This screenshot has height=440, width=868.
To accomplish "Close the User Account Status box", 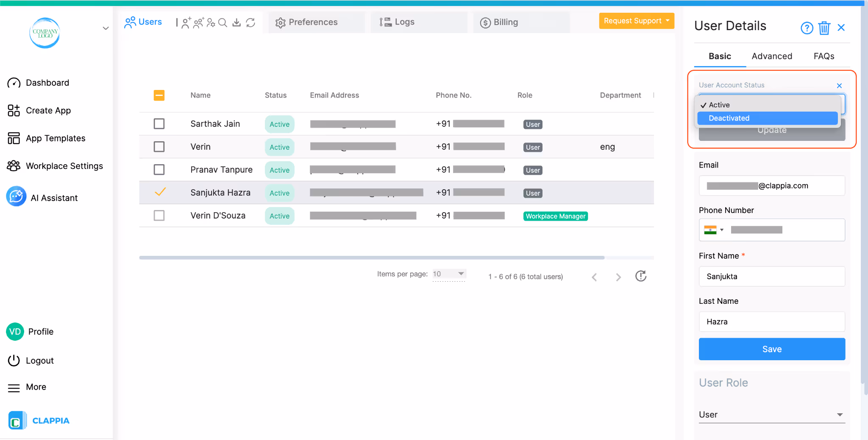I will click(x=839, y=86).
